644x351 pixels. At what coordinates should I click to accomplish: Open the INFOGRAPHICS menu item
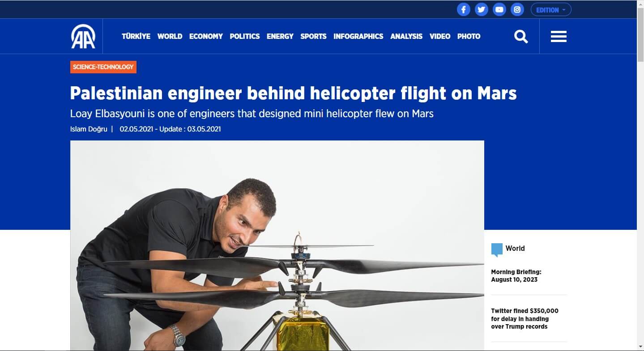pyautogui.click(x=358, y=36)
